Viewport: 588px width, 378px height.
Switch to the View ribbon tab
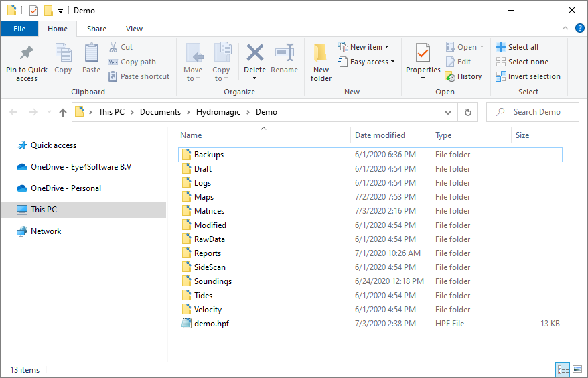[134, 29]
